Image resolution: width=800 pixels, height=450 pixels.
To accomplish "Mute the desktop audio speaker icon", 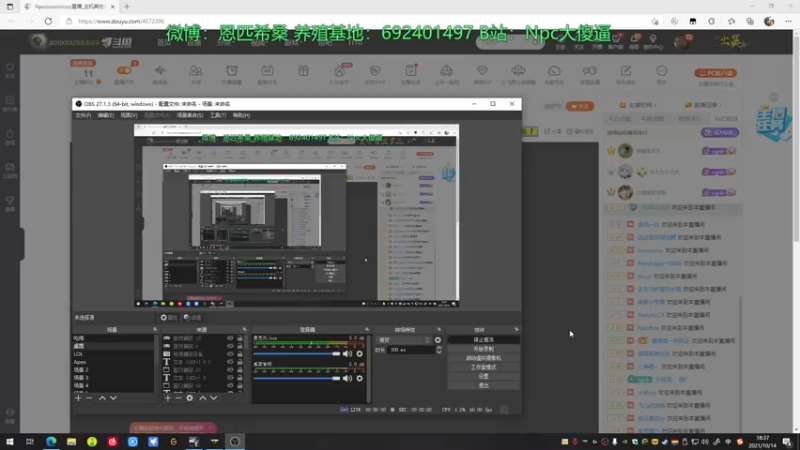I will coord(347,378).
